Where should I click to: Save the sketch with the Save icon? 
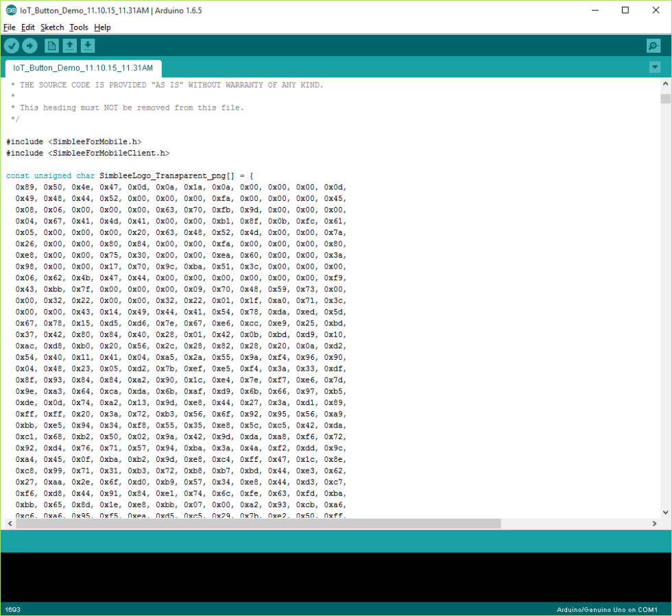[x=88, y=45]
